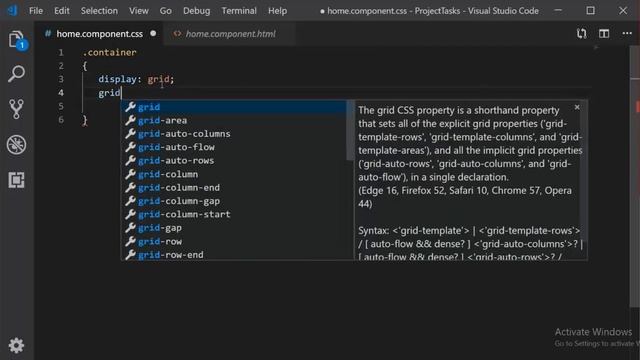The width and height of the screenshot is (640, 360).
Task: Select the grid-column-start suggestion
Action: [235, 215]
